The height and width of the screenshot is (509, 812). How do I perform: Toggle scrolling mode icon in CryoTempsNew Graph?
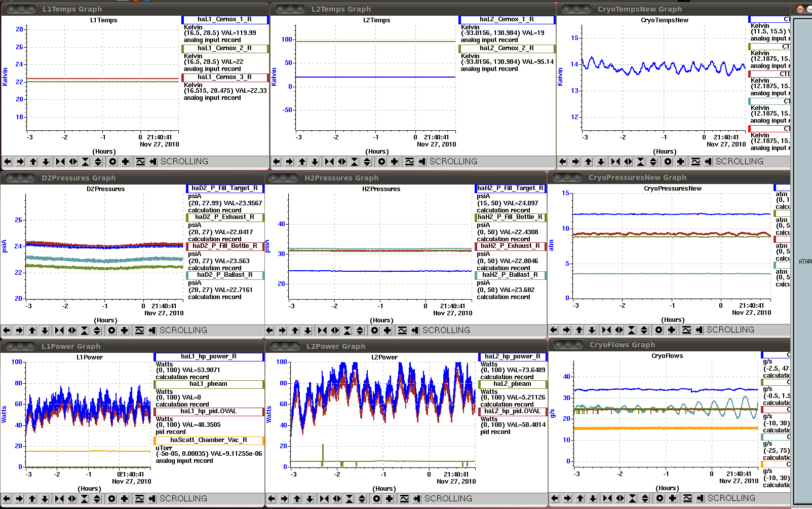[708, 162]
